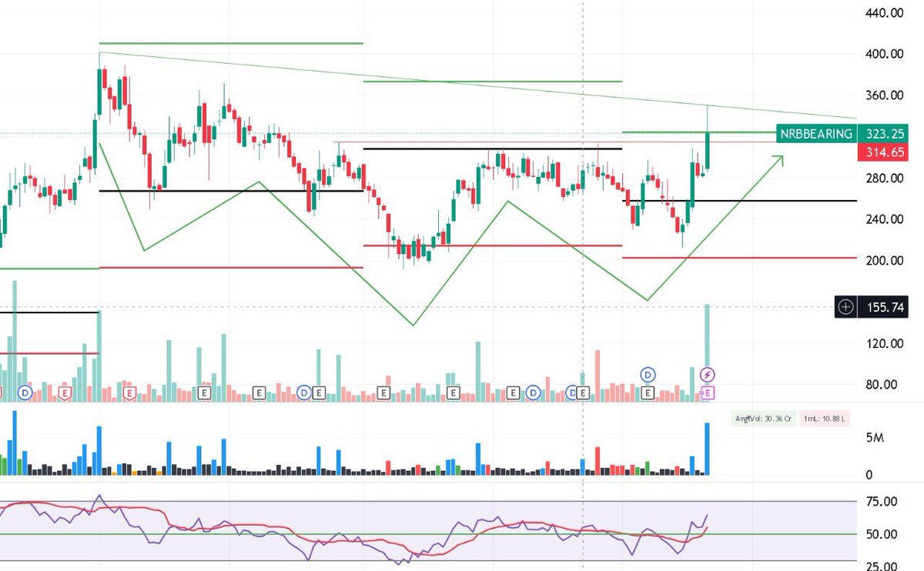Click the plus icon beside 155.74
Screen dimensions: 924x571
[845, 306]
